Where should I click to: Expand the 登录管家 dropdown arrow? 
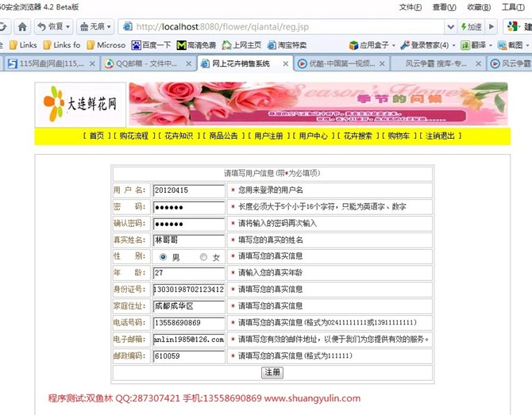[453, 45]
